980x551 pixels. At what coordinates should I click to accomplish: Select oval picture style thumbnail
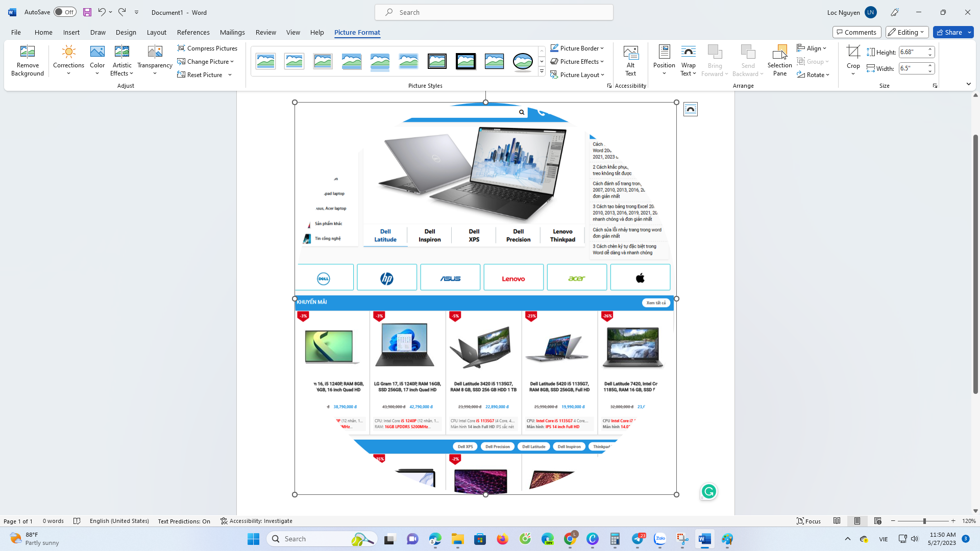(523, 61)
